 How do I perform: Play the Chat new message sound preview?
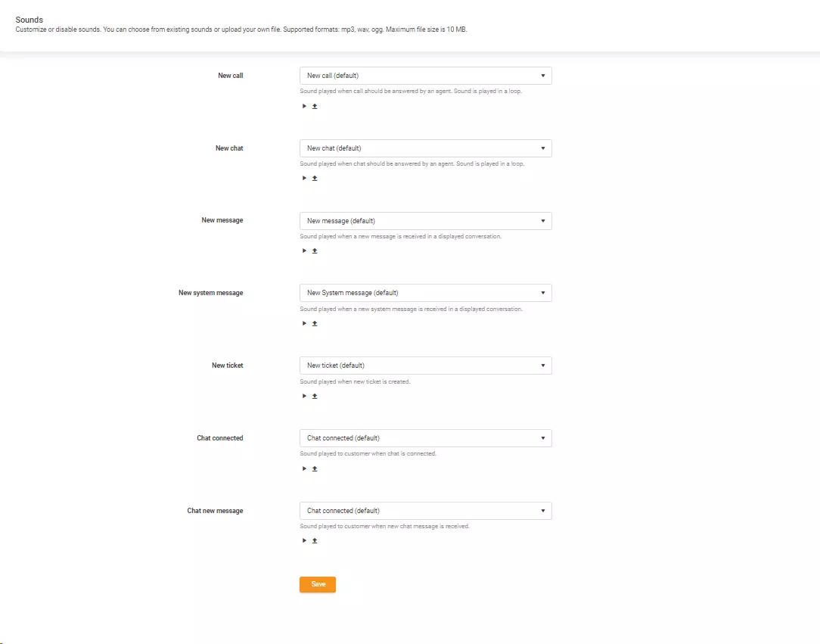tap(304, 540)
